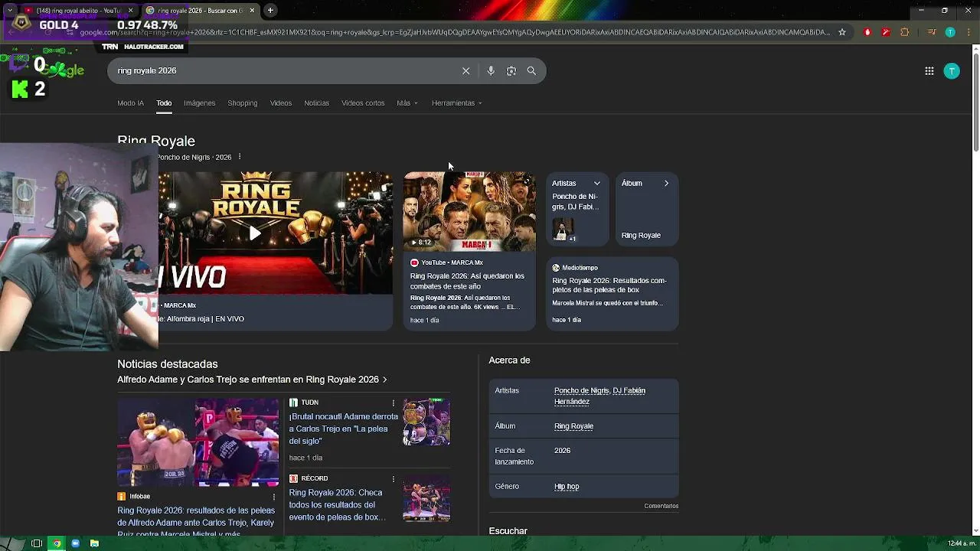This screenshot has width=980, height=551.
Task: Open the Google apps grid
Action: click(x=929, y=71)
